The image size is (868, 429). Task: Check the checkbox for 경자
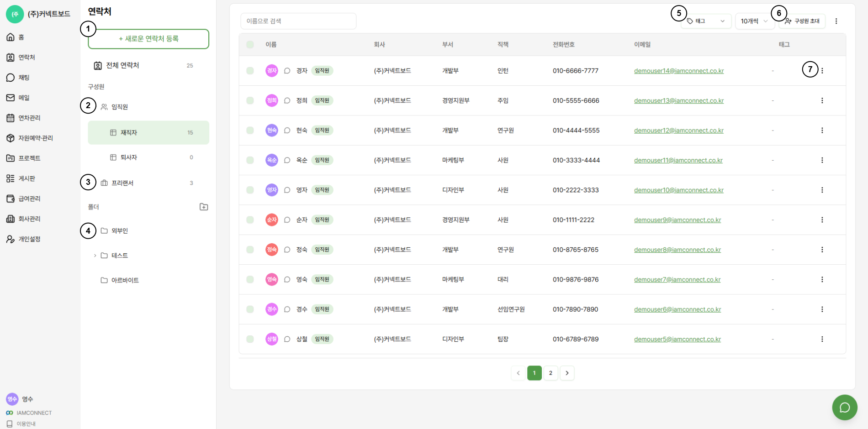pos(250,71)
